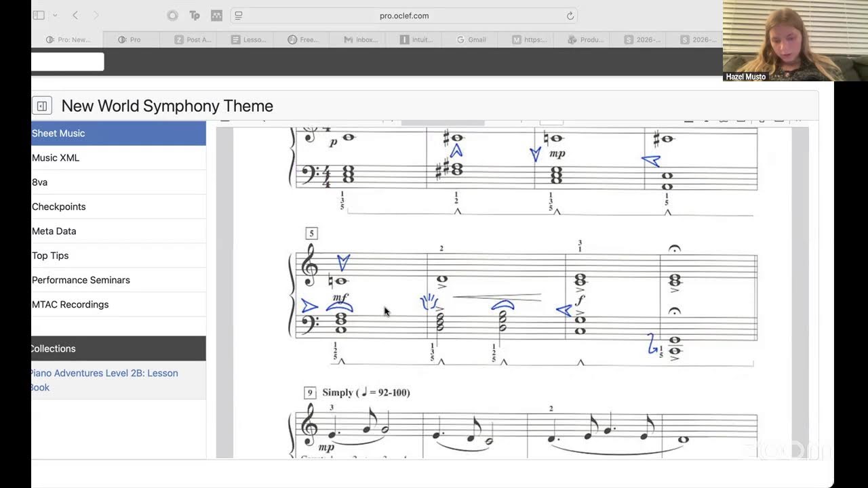This screenshot has width=868, height=488.
Task: Open MTAC Recordings section
Action: click(119, 304)
